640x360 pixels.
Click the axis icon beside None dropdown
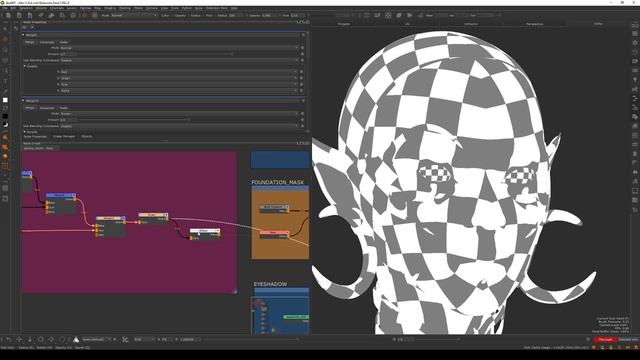[x=125, y=340]
